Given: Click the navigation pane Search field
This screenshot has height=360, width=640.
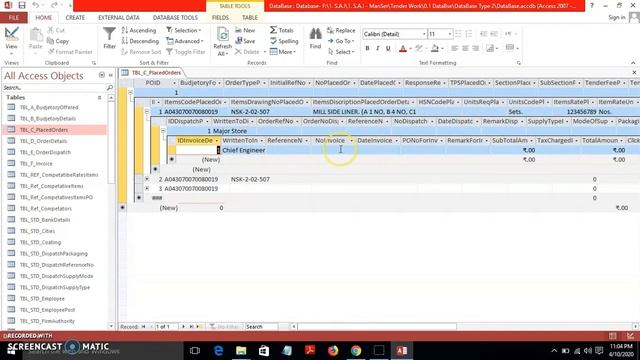Looking at the screenshot, I should tap(54, 87).
